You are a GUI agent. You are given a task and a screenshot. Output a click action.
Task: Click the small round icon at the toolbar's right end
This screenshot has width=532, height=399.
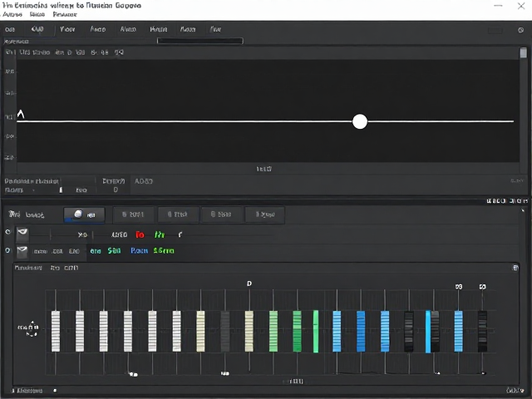[521, 30]
